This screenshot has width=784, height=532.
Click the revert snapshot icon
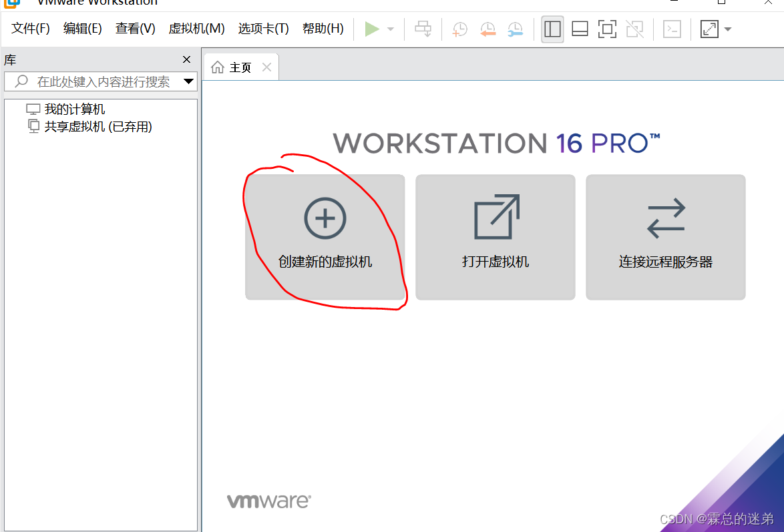pyautogui.click(x=487, y=29)
